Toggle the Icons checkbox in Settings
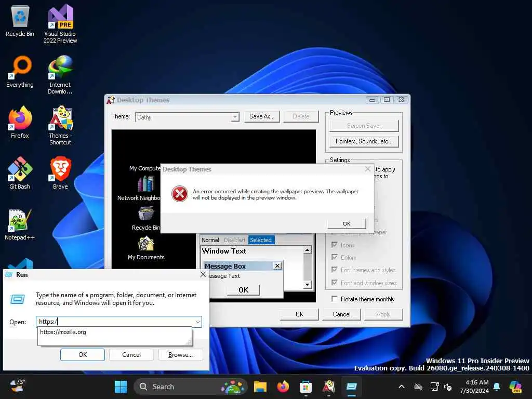 point(335,245)
